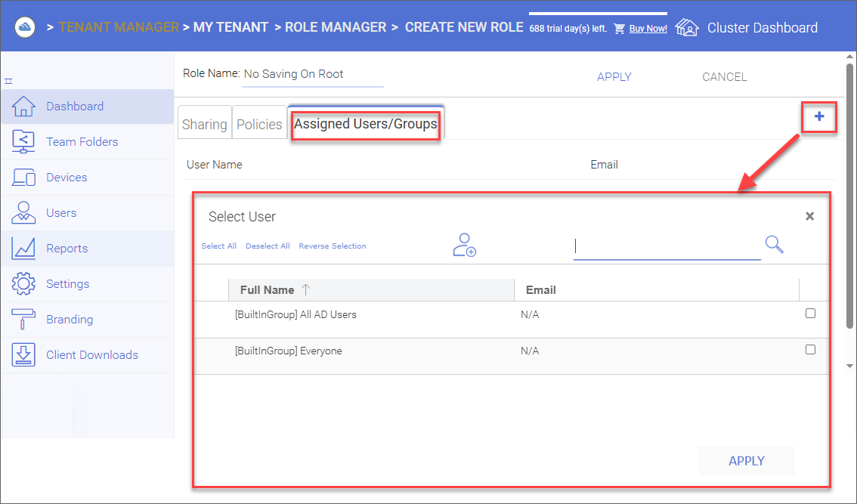Click the add user icon in dialog

pyautogui.click(x=465, y=245)
